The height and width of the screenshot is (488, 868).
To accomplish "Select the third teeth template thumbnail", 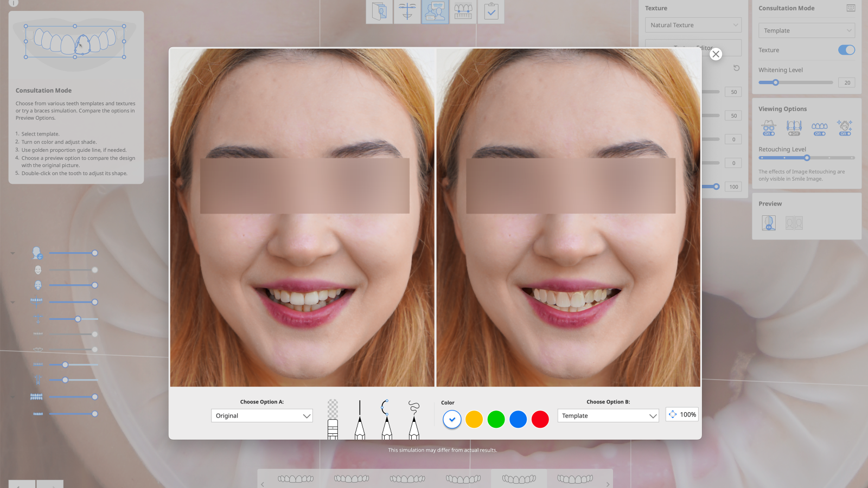I will [407, 479].
